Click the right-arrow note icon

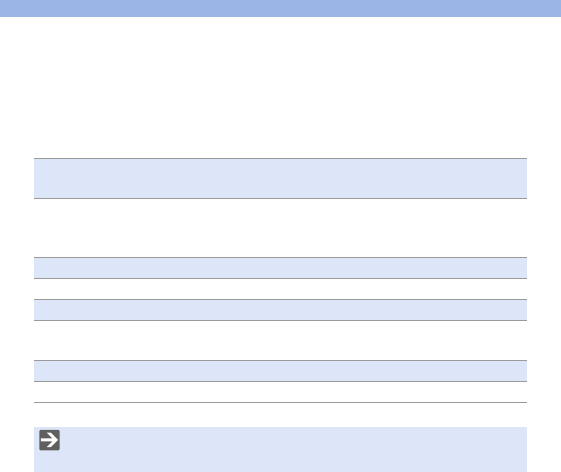tap(49, 440)
